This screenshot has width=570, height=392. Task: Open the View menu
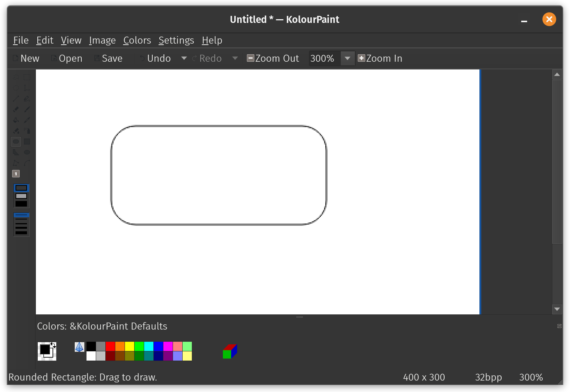[71, 40]
